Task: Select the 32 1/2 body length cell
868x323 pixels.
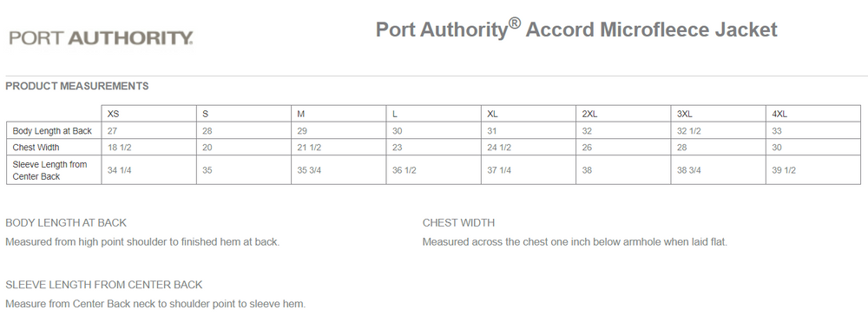Action: (x=719, y=131)
